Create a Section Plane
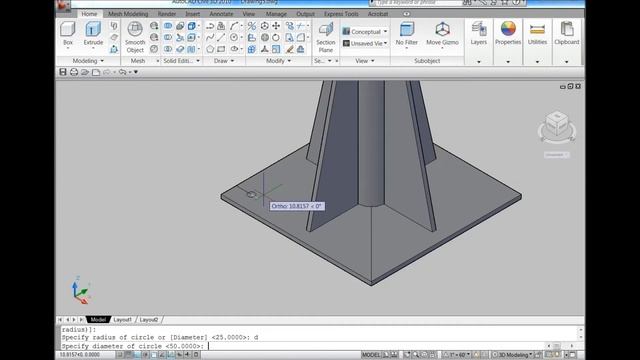The width and height of the screenshot is (640, 360). pos(326,37)
